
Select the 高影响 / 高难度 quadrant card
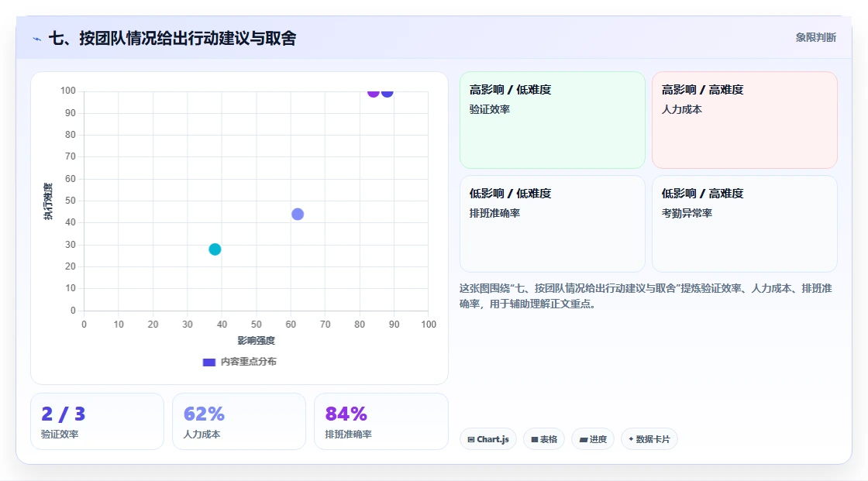(745, 120)
